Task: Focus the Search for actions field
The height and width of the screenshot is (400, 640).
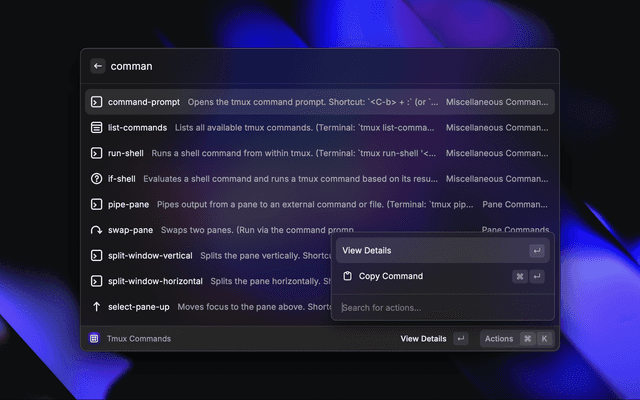Action: (x=440, y=307)
